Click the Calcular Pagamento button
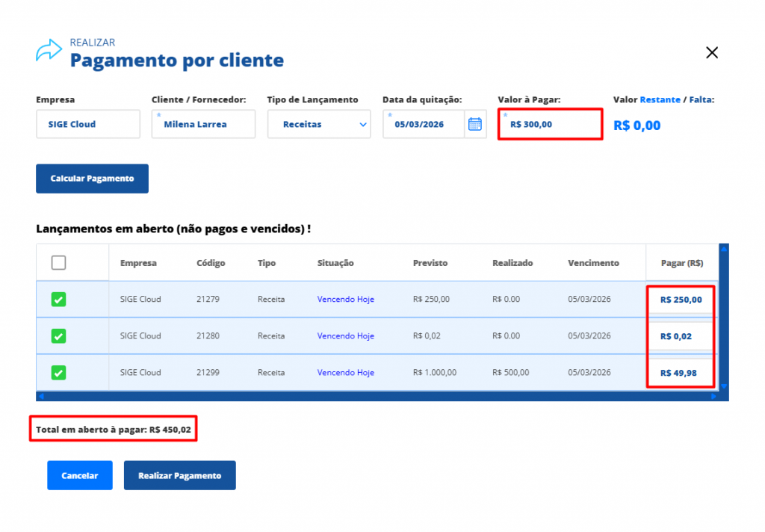 (92, 179)
